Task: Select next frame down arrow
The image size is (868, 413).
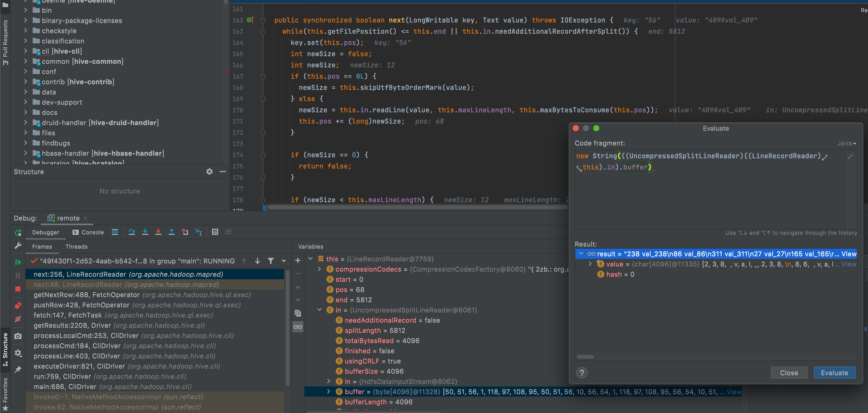Action: 257,261
